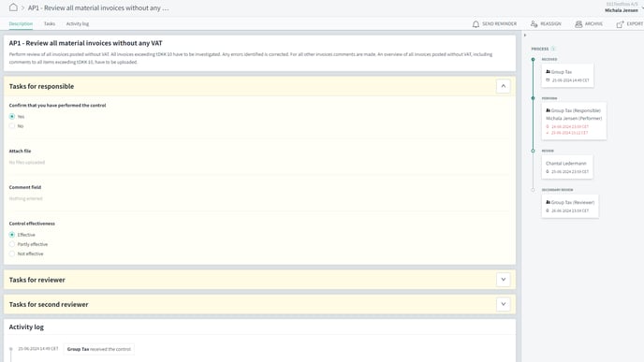The height and width of the screenshot is (362, 644).
Task: Click the control title 'AP1 - Review all material invoices without any VAT'
Action: click(x=85, y=43)
